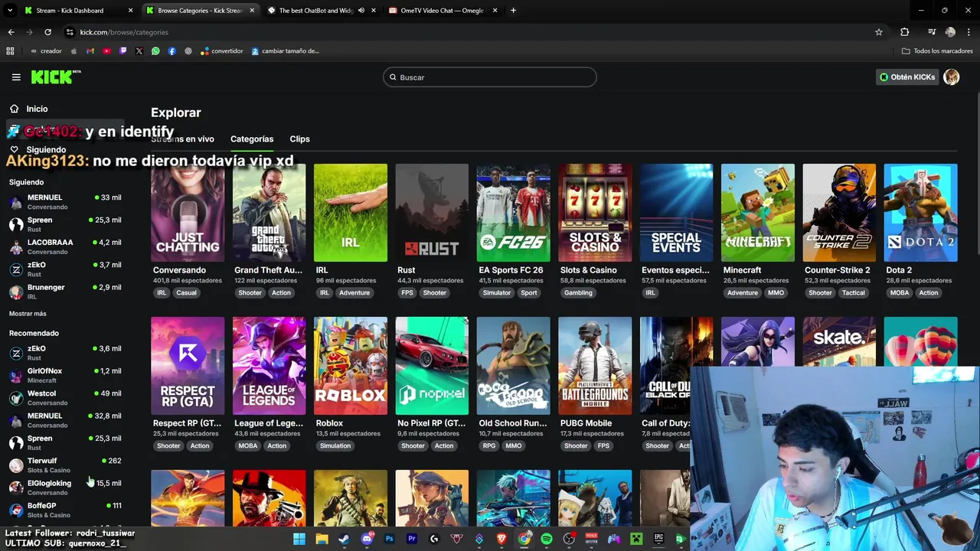
Task: Focus the Buscar search field
Action: (490, 77)
